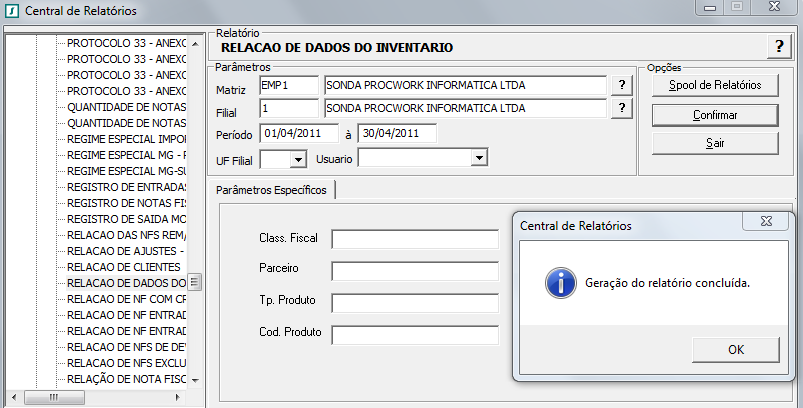Click the horizontal scrollbar thumb
The image size is (803, 408).
click(x=54, y=397)
